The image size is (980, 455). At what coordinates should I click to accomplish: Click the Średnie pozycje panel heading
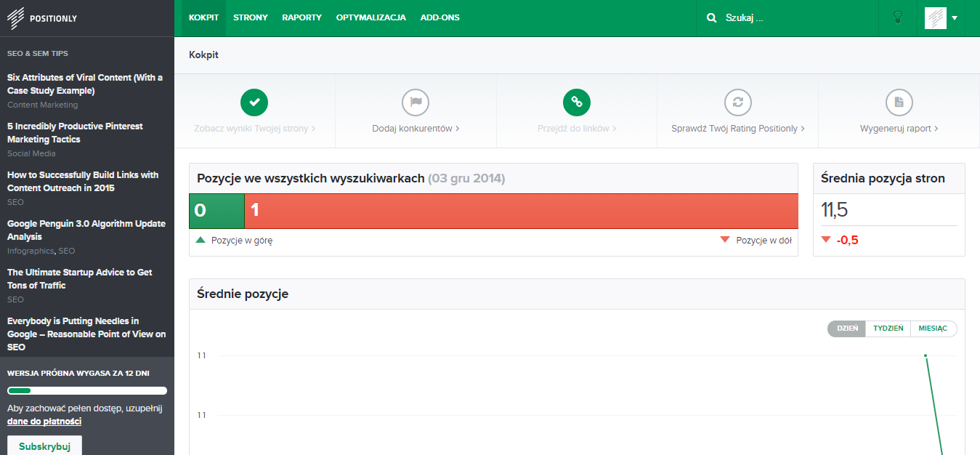tap(243, 294)
